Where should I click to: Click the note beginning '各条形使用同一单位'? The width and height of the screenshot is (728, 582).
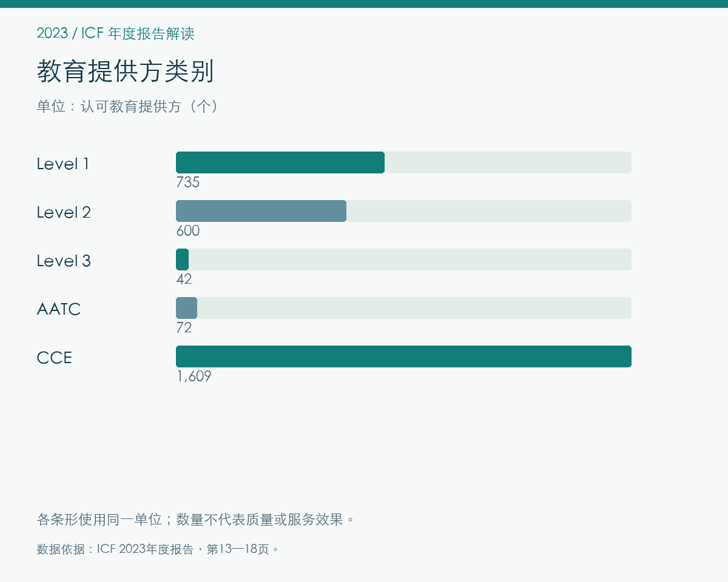(196, 520)
